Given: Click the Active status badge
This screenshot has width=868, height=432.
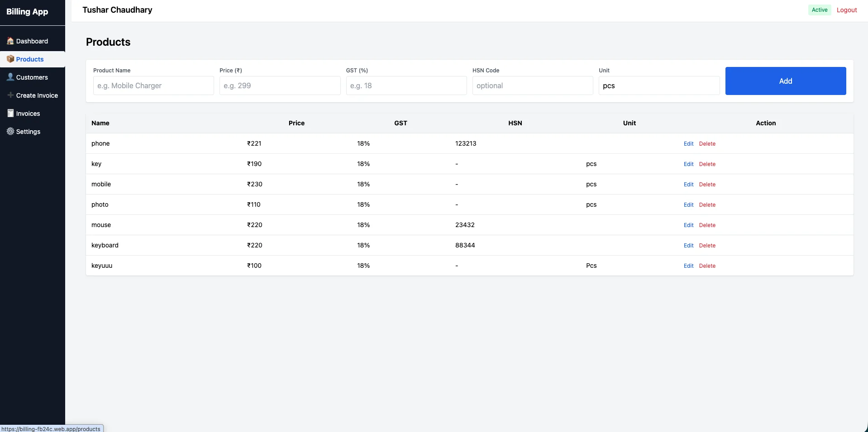Looking at the screenshot, I should click(819, 9).
